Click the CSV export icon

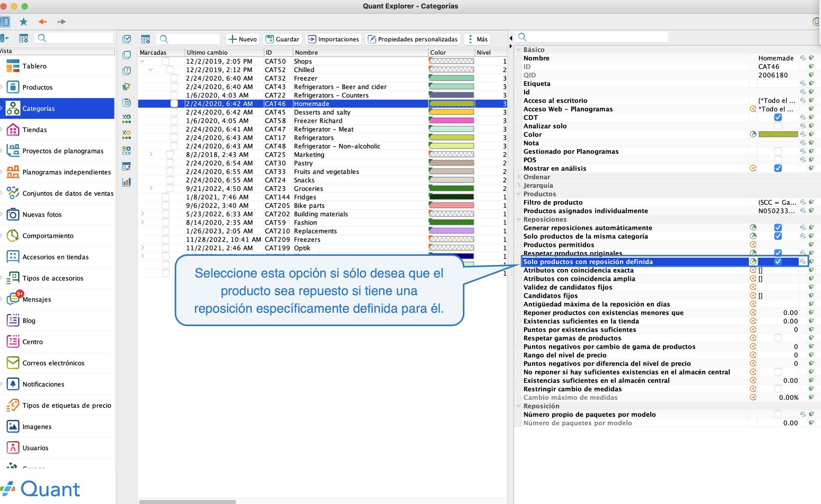(x=127, y=150)
